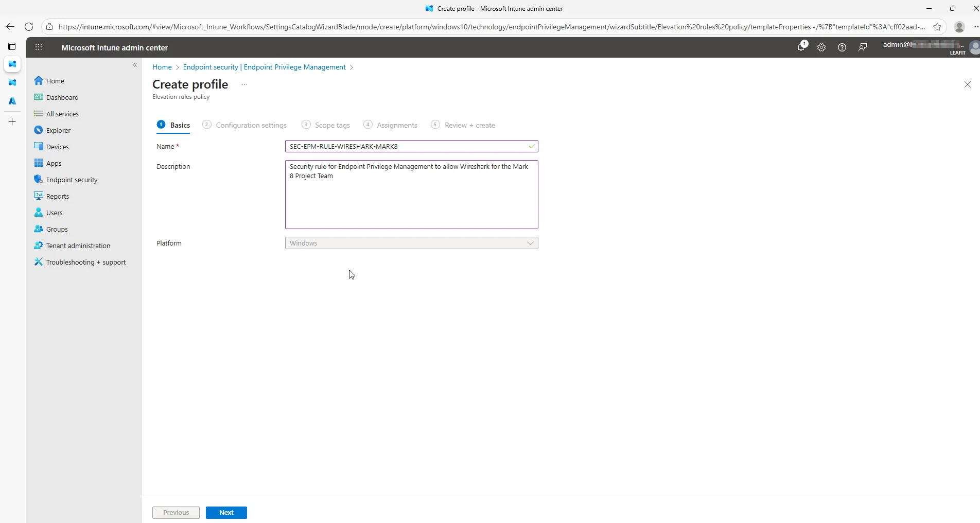The height and width of the screenshot is (523, 980).
Task: Open browser profile icon
Action: pyautogui.click(x=959, y=27)
